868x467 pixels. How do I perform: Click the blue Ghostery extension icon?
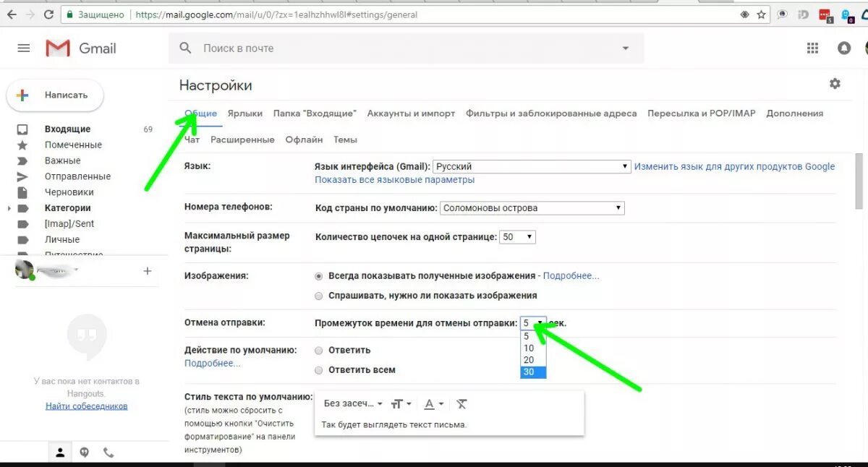[x=846, y=14]
